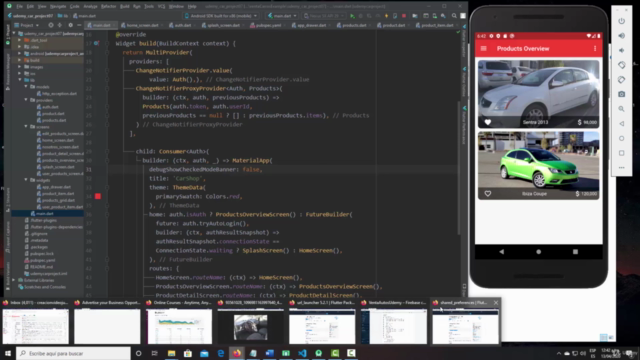640x360 pixels.
Task: Unfavorite the Sentra 2013 heart icon
Action: coord(487,122)
